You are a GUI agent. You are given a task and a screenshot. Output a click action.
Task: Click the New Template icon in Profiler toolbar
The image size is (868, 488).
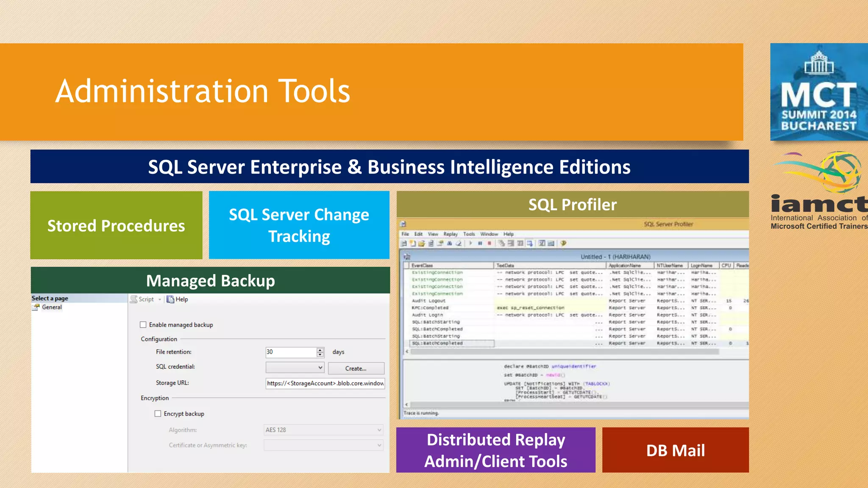tap(412, 243)
